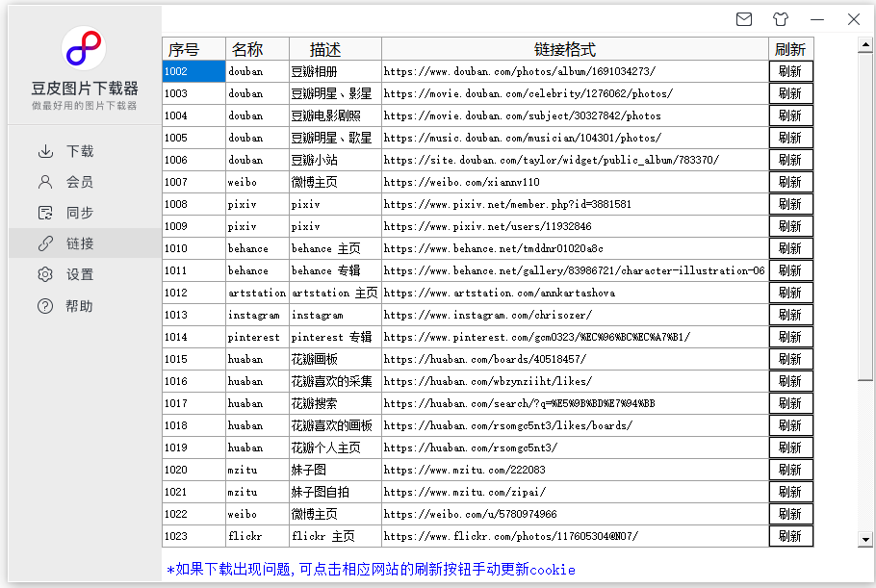876x588 pixels.
Task: Refresh the 1008 pixiv row
Action: [x=790, y=204]
